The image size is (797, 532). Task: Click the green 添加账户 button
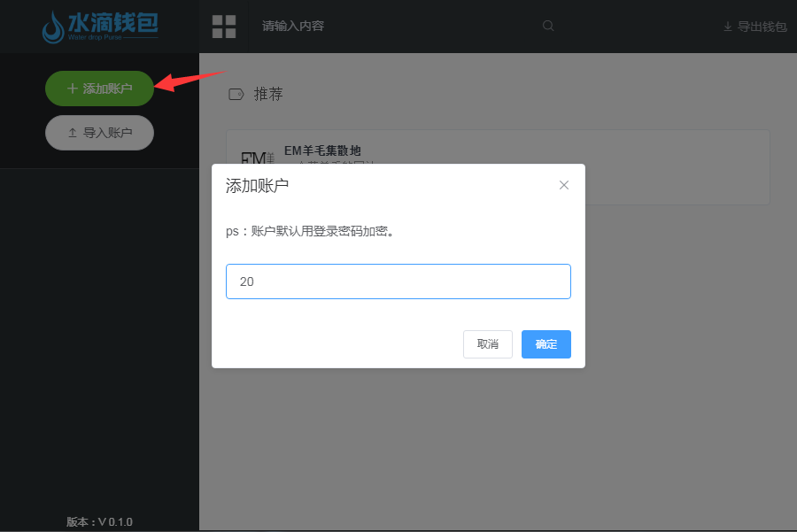[x=99, y=89]
